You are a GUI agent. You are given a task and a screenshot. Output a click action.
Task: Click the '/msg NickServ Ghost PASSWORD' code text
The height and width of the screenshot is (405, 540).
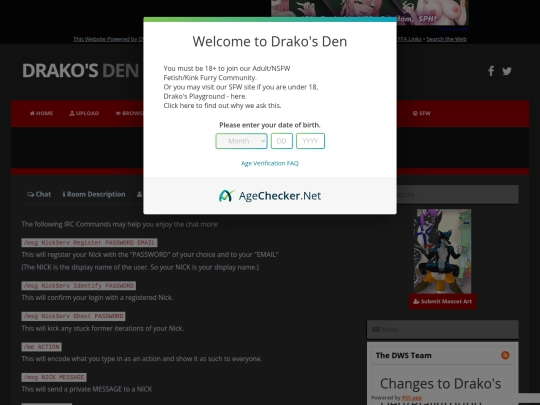click(73, 316)
